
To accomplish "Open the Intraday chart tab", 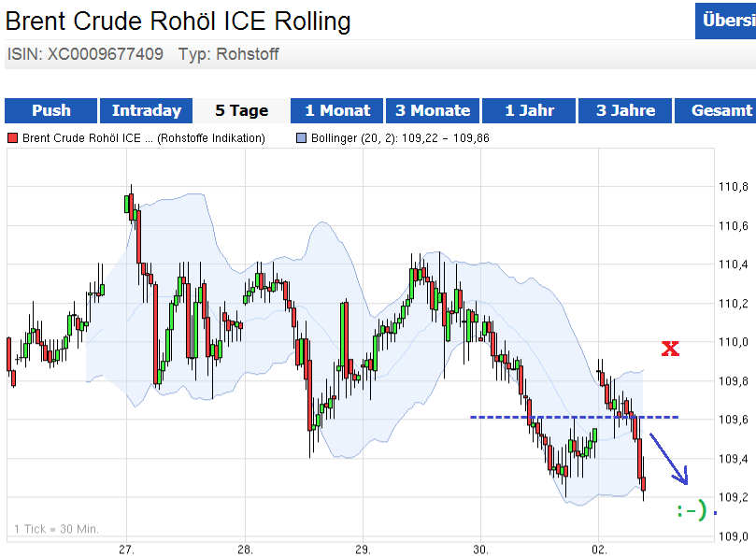I will click(x=146, y=110).
